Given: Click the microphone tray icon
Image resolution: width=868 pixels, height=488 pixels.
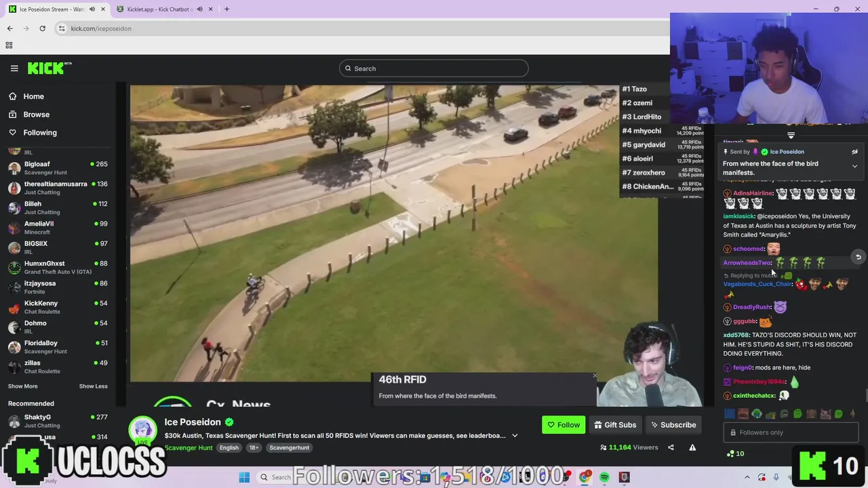Looking at the screenshot, I should click(x=776, y=477).
